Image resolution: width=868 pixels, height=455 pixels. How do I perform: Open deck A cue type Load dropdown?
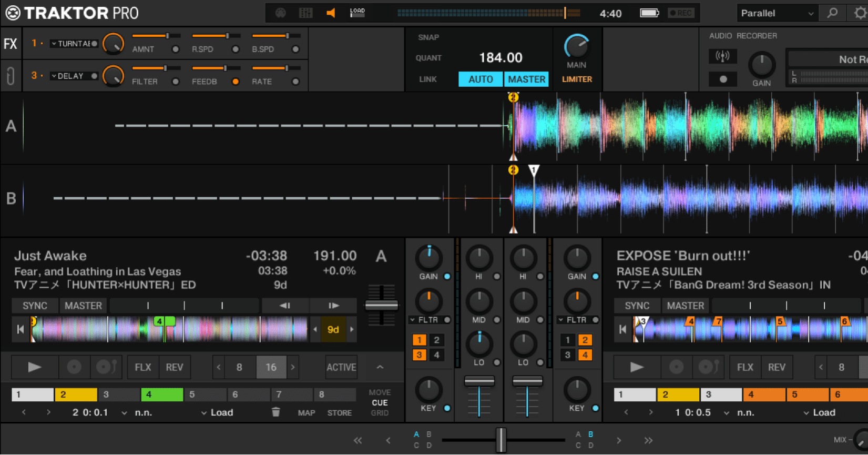(217, 412)
